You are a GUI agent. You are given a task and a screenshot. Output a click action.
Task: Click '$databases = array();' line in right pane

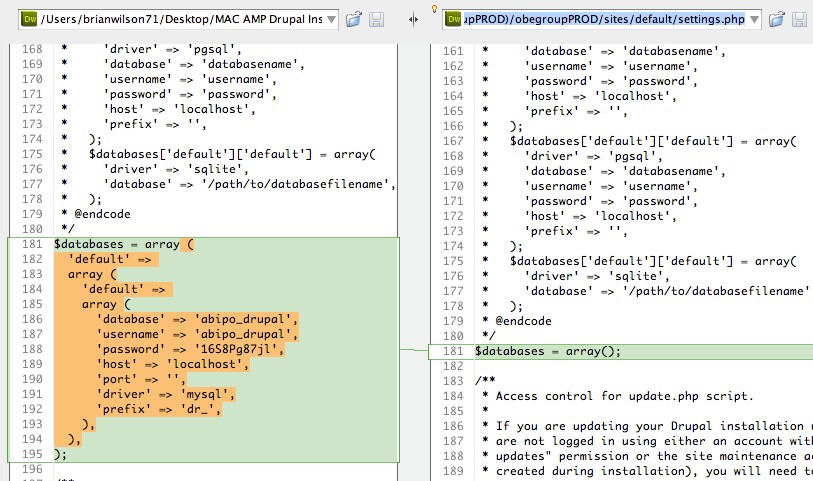(548, 351)
